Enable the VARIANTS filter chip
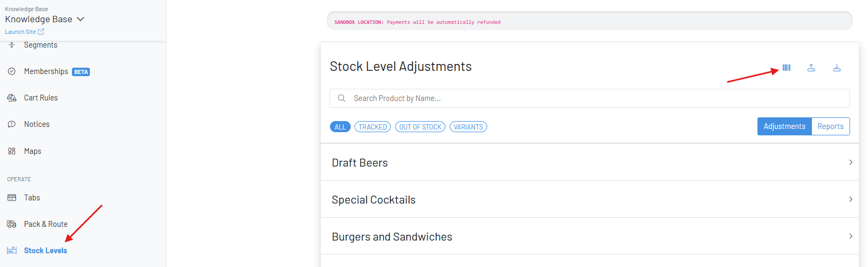 (x=468, y=127)
